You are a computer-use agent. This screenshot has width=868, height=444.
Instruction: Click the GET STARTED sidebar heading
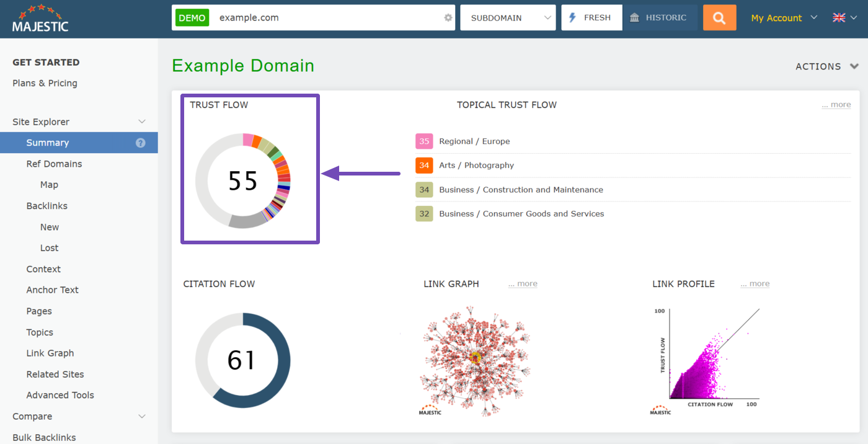click(x=46, y=62)
